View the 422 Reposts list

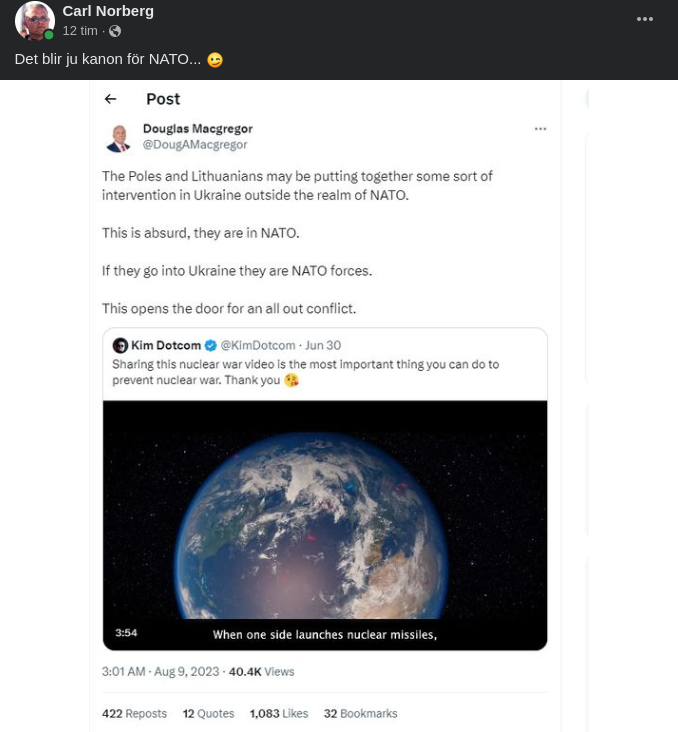pos(134,714)
